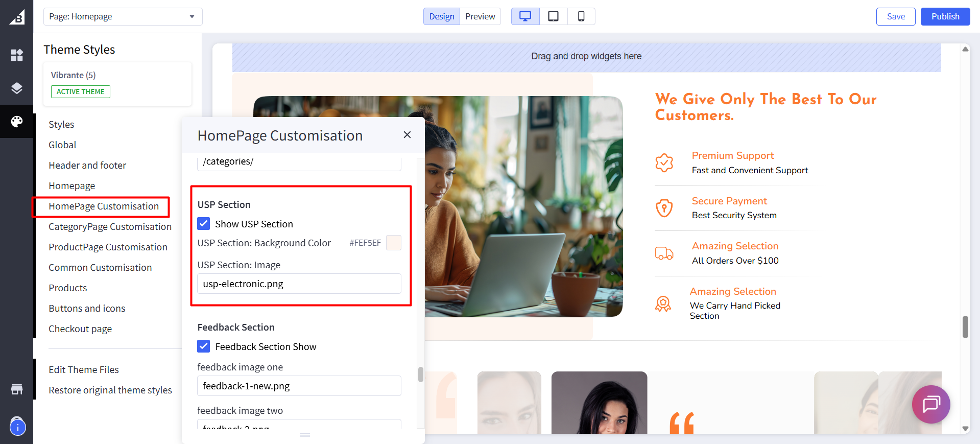Open Buttons and icons settings
980x444 pixels.
[x=87, y=308]
